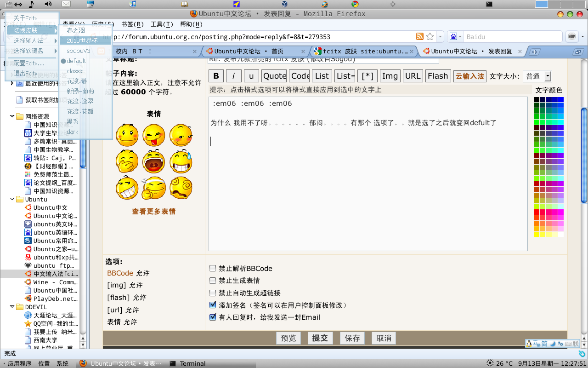Screen dimensions: 588x368
Task: Insert the wide-open laughing mouth emoticon
Action: [154, 161]
